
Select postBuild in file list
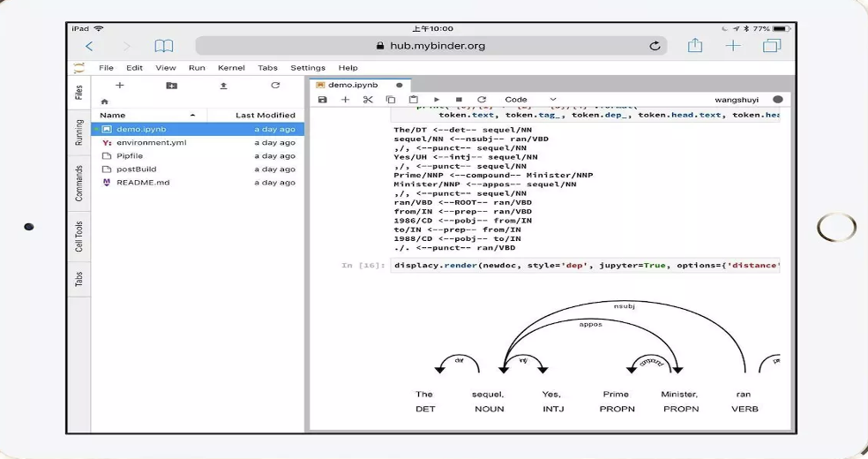[x=198, y=169]
